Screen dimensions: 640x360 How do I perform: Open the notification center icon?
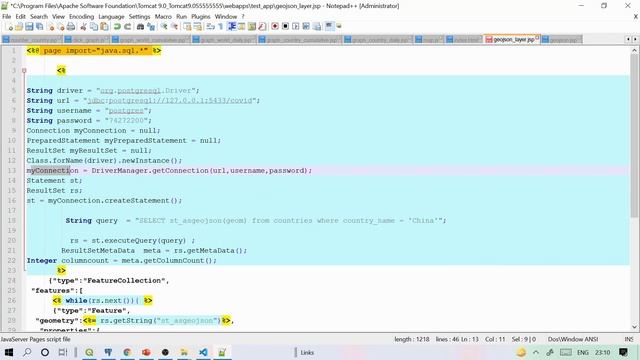click(623, 352)
